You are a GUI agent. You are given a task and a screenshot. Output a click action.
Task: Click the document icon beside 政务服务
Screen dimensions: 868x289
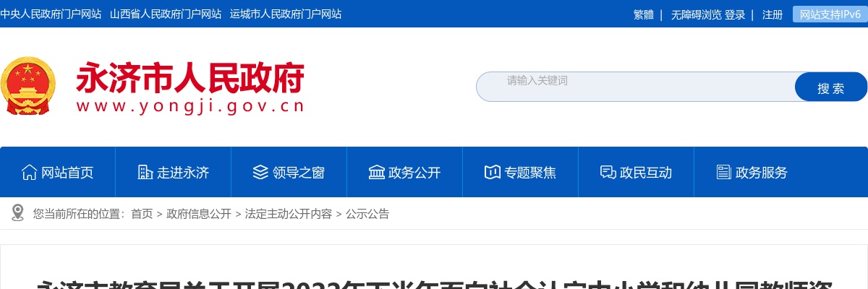(723, 172)
